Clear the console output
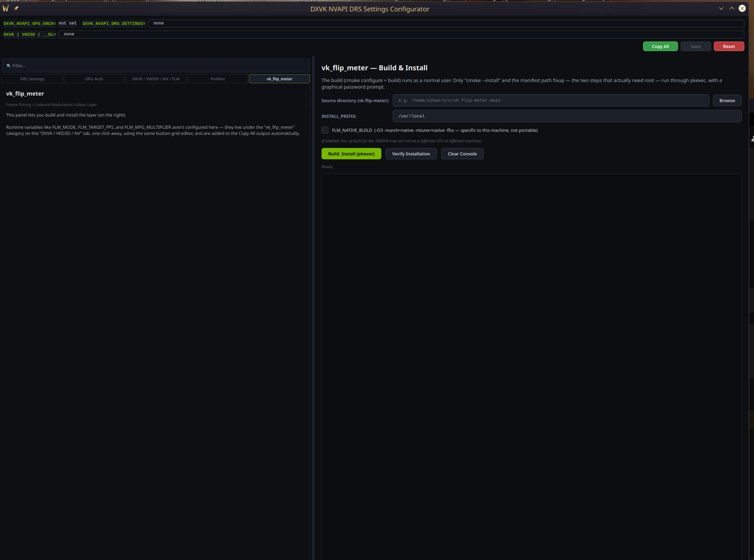 pos(462,154)
